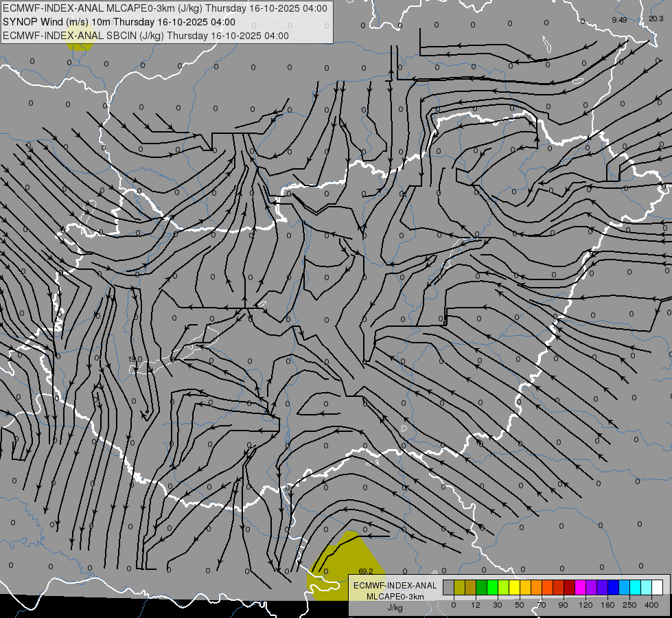Pick the pale cyan legend swatch
This screenshot has width=672, height=618.
[647, 587]
